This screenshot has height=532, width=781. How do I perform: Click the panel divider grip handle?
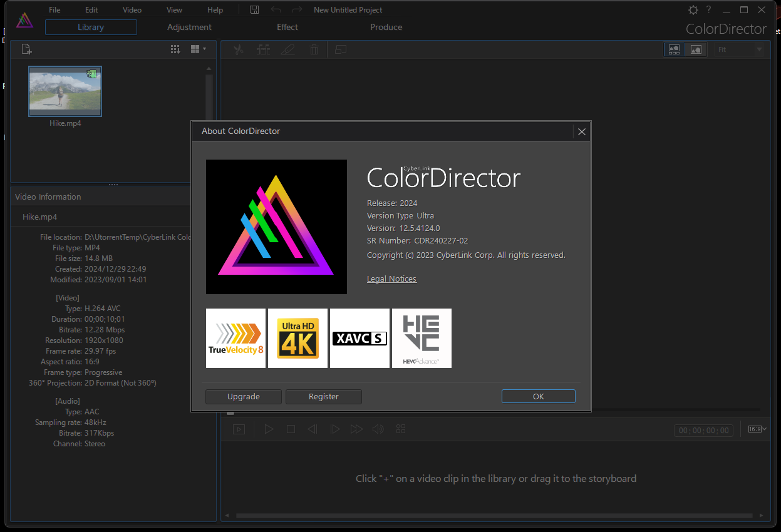click(113, 185)
